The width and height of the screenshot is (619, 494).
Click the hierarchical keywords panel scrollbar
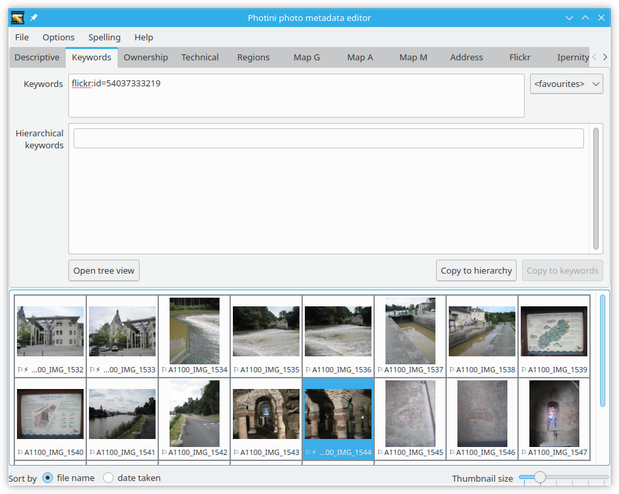pyautogui.click(x=596, y=189)
